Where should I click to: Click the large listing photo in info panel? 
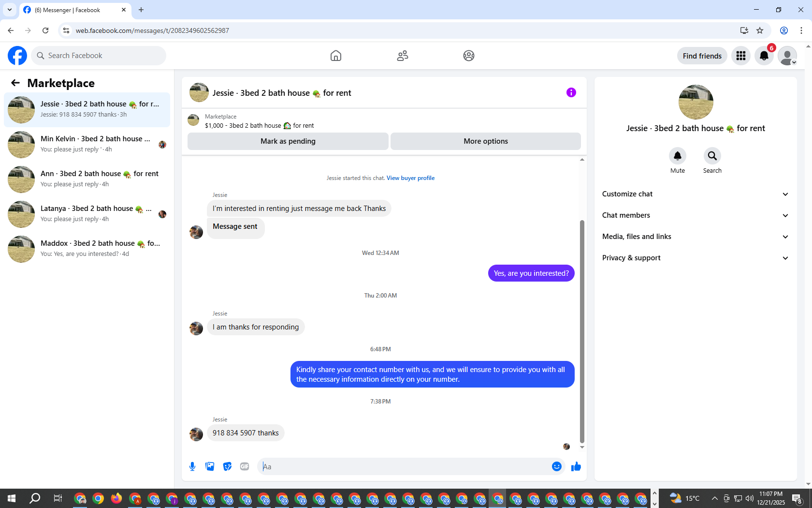[x=696, y=102]
